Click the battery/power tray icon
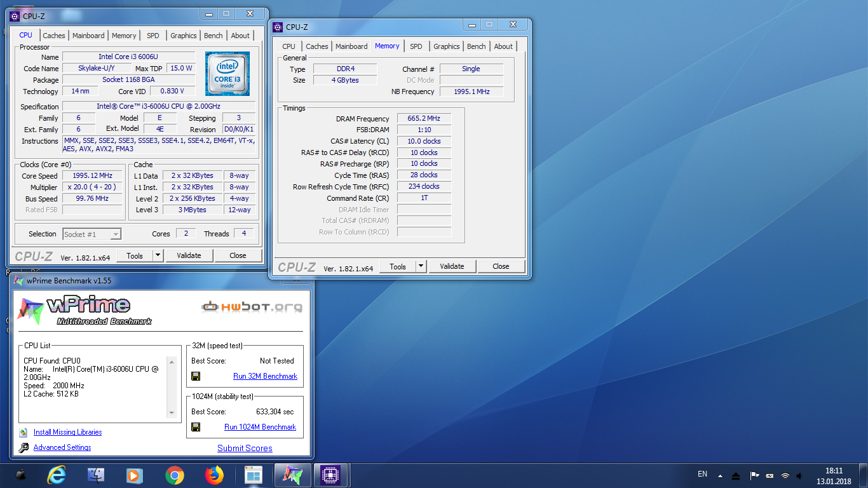Viewport: 868px width, 488px height. coord(770,475)
